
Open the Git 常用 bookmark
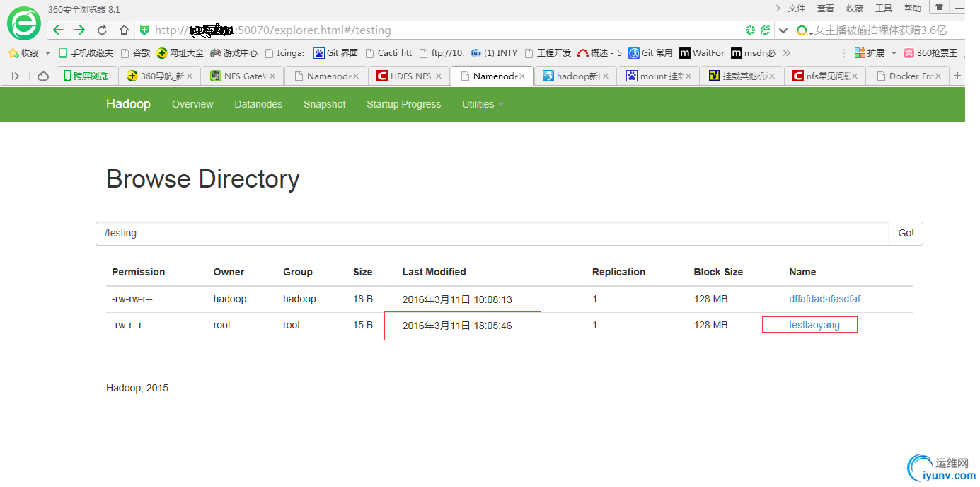pos(651,53)
